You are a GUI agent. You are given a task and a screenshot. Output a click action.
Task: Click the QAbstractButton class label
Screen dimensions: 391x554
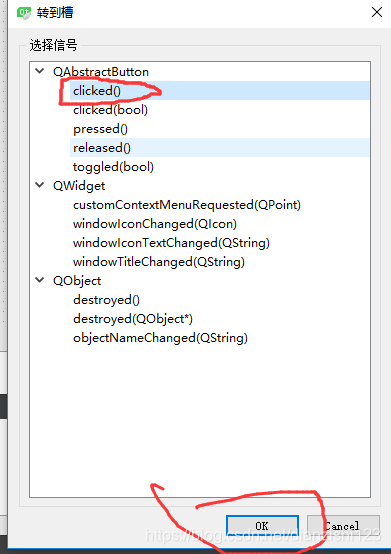[101, 72]
